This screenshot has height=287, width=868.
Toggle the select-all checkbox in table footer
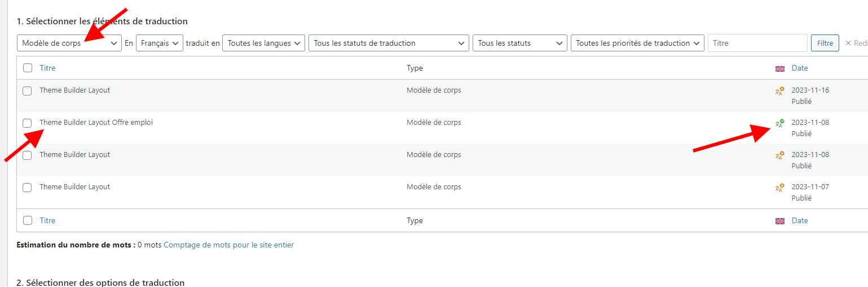tap(28, 221)
